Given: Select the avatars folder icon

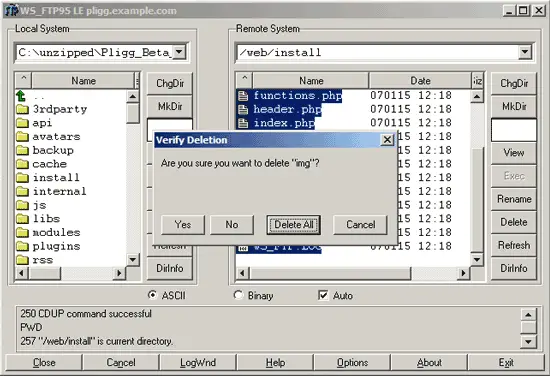Looking at the screenshot, I should [x=22, y=137].
